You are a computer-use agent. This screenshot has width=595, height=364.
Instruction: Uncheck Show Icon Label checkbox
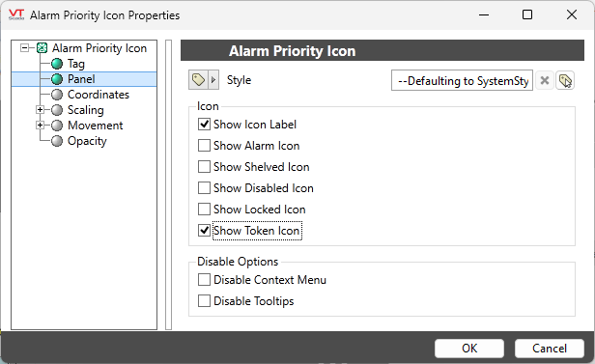(x=204, y=125)
